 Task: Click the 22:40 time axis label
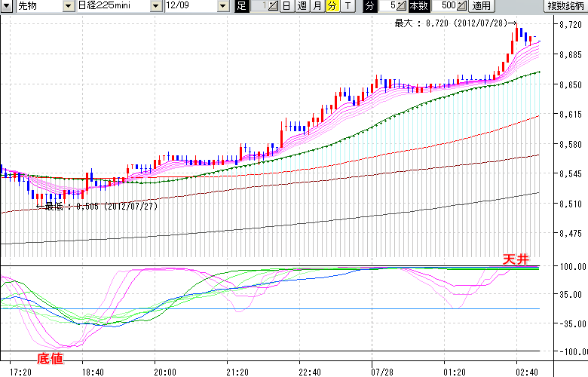pyautogui.click(x=310, y=372)
